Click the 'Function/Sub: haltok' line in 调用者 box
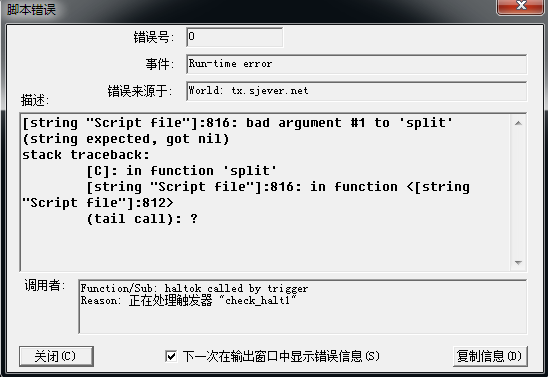548x377 pixels. [x=194, y=289]
